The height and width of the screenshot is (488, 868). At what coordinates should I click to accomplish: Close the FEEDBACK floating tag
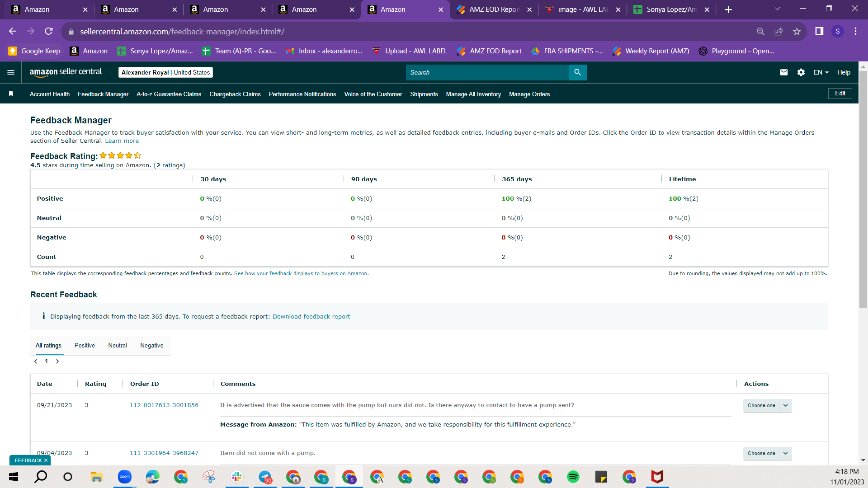(x=46, y=460)
